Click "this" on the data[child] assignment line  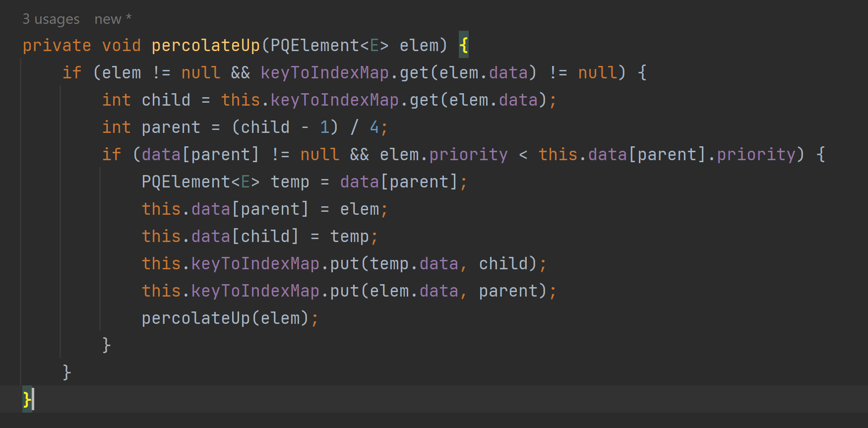click(161, 237)
